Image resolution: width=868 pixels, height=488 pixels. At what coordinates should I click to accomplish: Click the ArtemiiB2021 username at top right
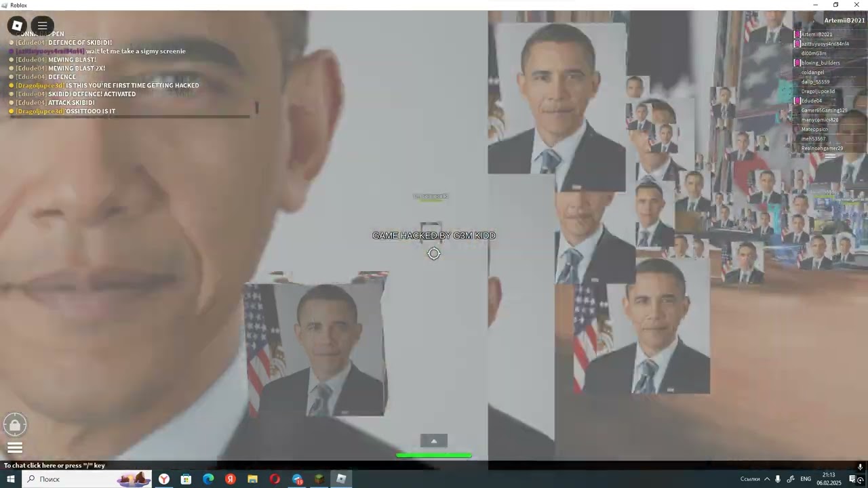coord(843,21)
